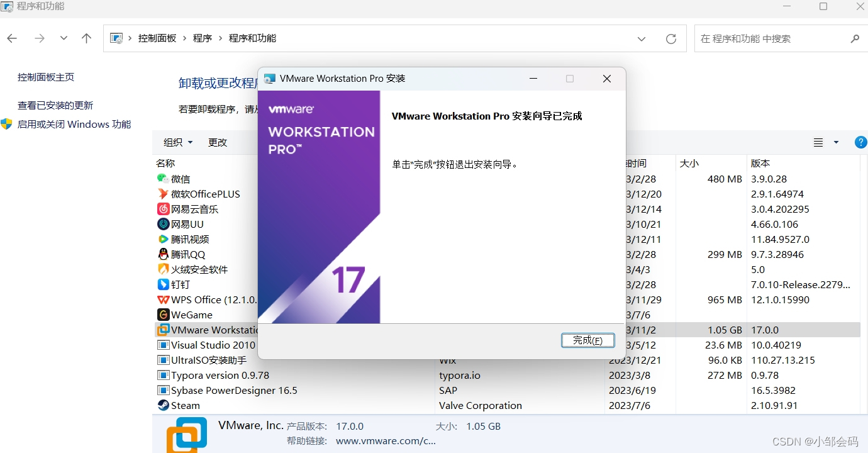Image resolution: width=868 pixels, height=453 pixels.
Task: Sort by the 版本 column header
Action: 760,163
